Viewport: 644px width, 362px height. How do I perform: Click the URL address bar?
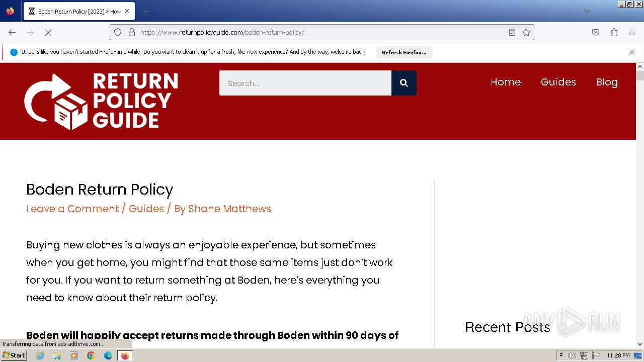click(x=322, y=32)
